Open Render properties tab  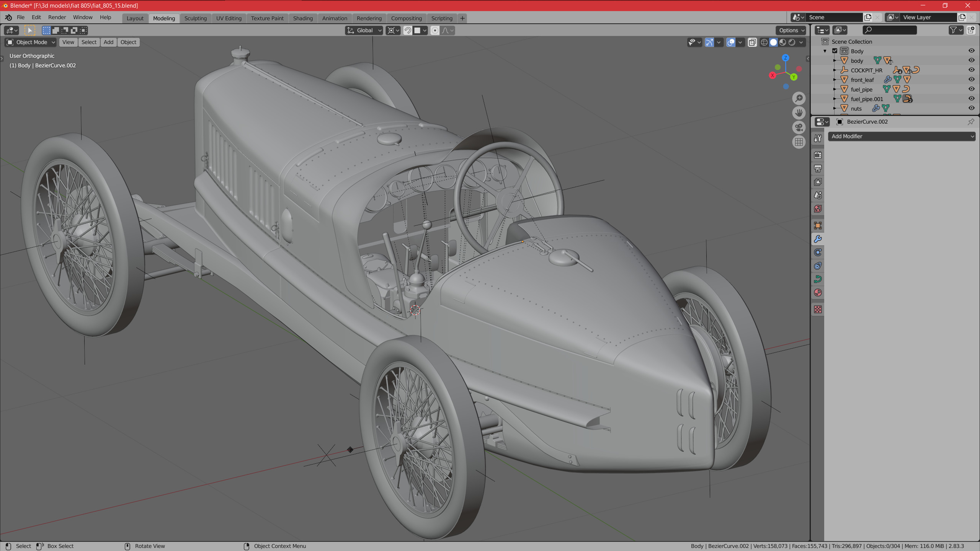tap(818, 155)
